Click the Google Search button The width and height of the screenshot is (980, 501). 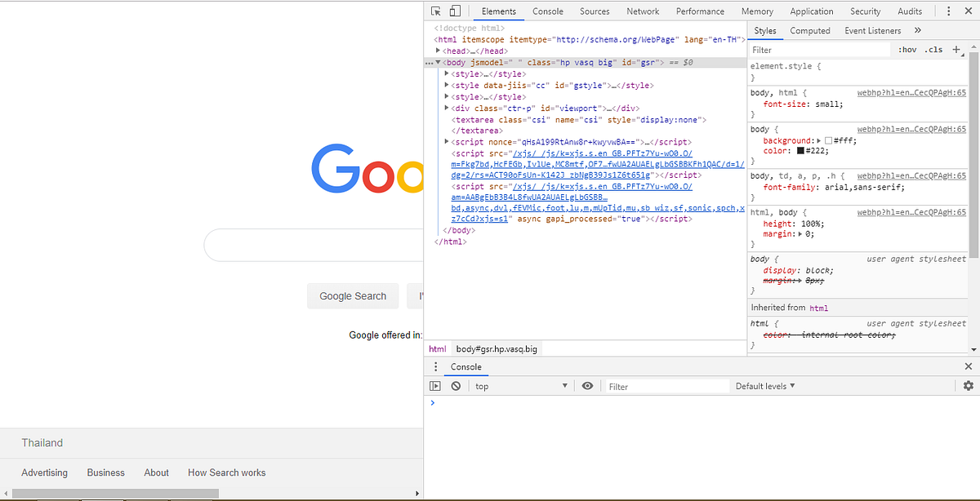353,295
